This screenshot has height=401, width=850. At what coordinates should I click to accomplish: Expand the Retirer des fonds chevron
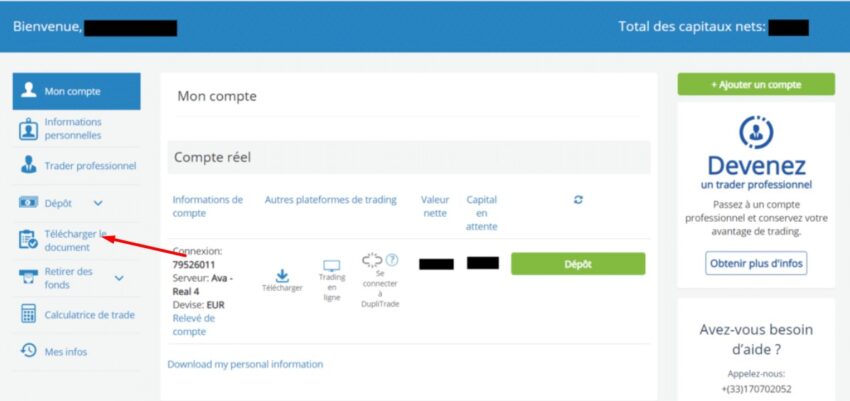point(119,278)
